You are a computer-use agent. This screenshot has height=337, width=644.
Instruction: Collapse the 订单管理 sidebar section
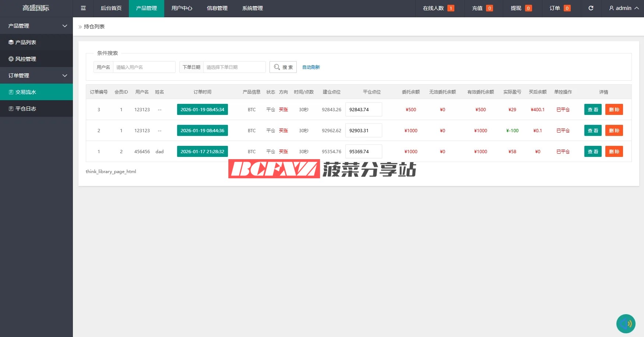(x=65, y=76)
